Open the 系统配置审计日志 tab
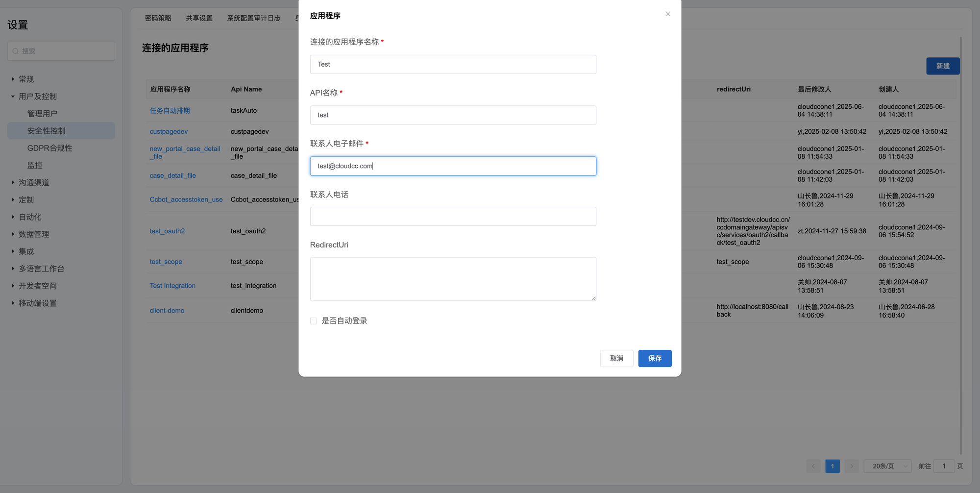This screenshot has width=980, height=493. coord(253,18)
